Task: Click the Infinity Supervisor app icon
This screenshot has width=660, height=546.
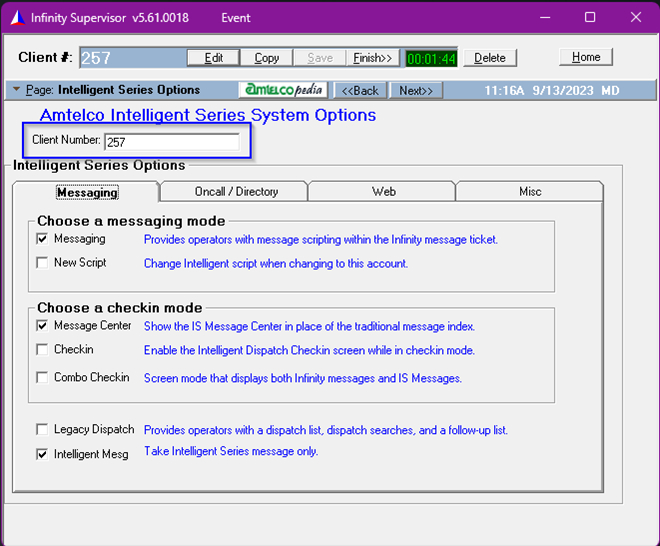Action: [14, 18]
